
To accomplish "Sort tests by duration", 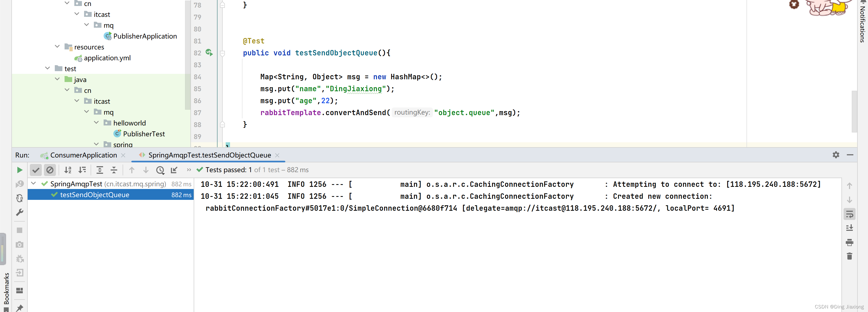I will tap(82, 170).
